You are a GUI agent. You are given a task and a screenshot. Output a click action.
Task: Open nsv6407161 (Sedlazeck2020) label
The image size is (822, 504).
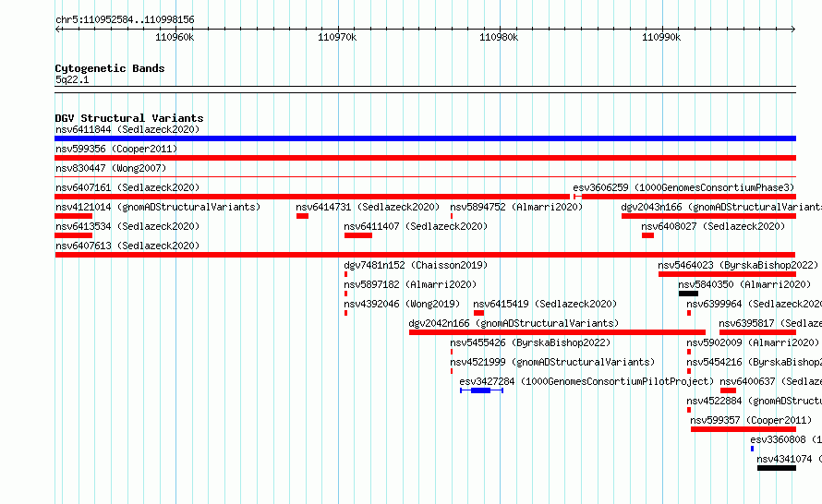[127, 187]
